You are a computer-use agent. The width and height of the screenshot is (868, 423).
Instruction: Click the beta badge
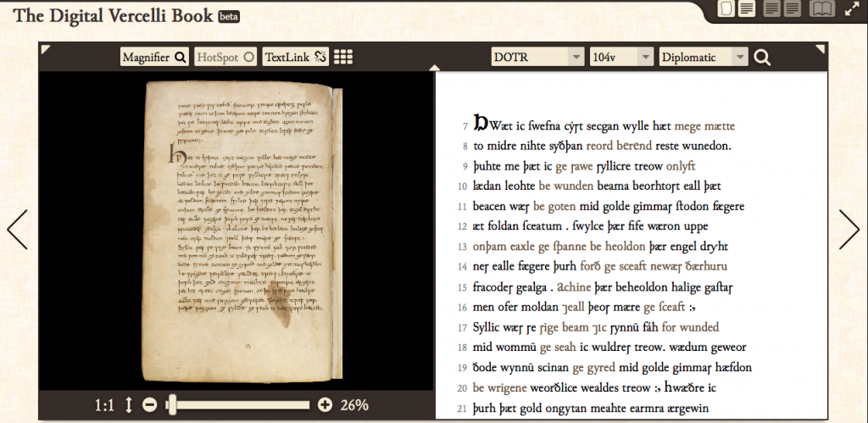(x=229, y=17)
